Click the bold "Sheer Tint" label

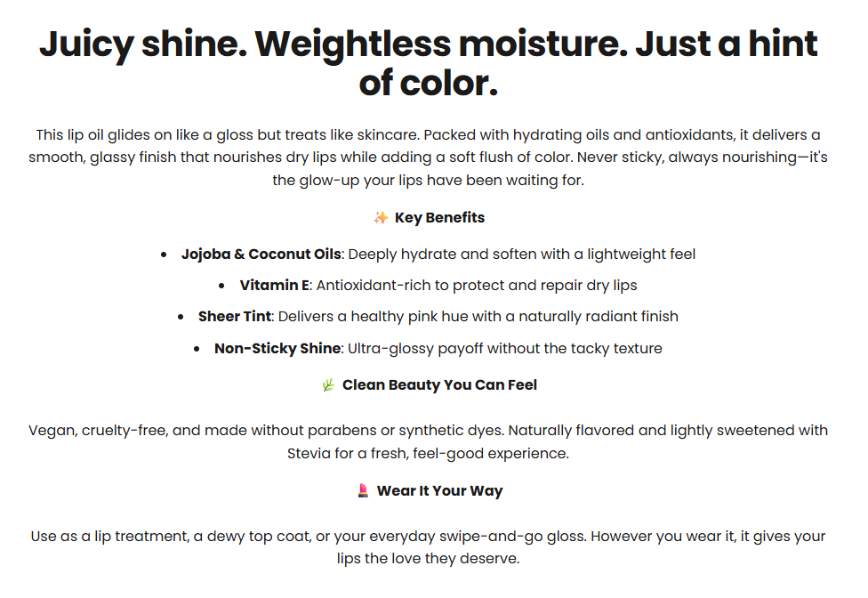pyautogui.click(x=234, y=317)
